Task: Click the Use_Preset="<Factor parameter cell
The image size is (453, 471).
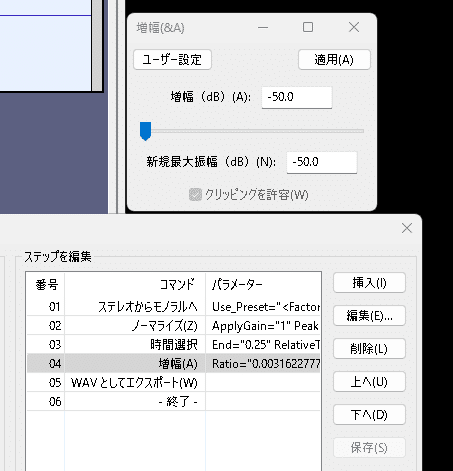Action: 263,306
